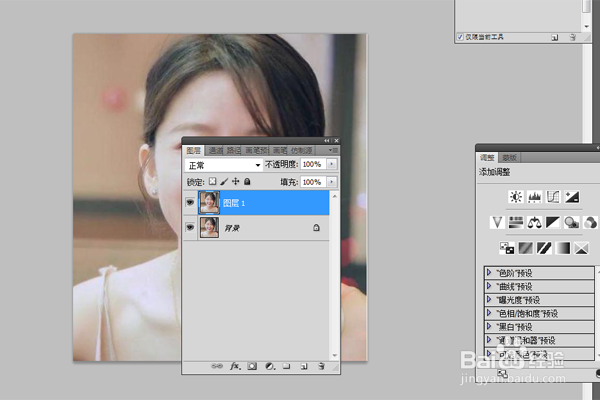
Task: Switch to the 蒙版 tab
Action: [x=509, y=157]
